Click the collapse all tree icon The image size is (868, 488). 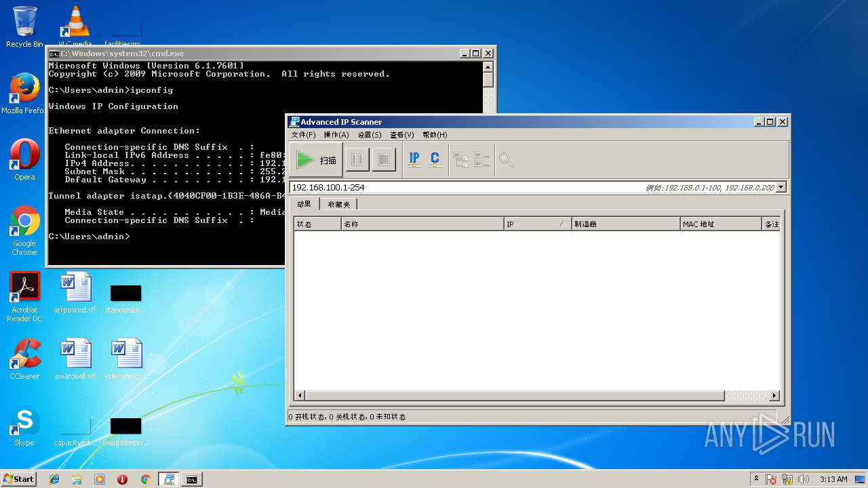481,160
